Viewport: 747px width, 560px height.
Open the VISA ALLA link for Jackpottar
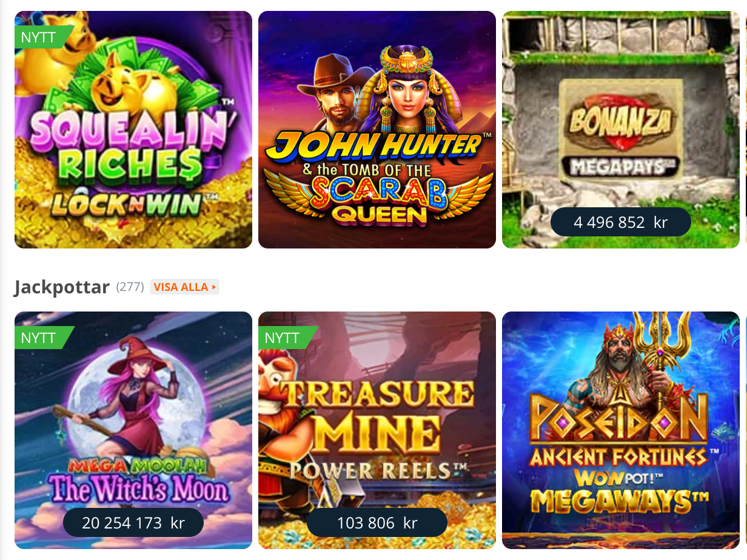pyautogui.click(x=185, y=287)
